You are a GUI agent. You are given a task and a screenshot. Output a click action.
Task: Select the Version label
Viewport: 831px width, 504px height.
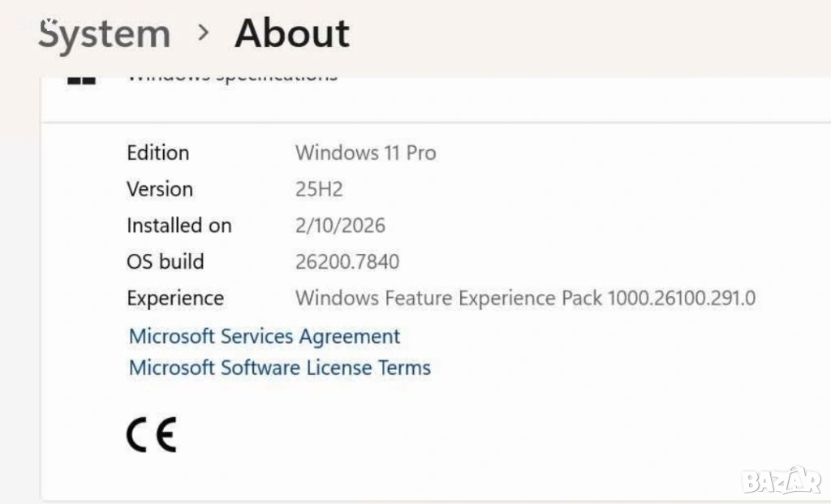click(160, 189)
